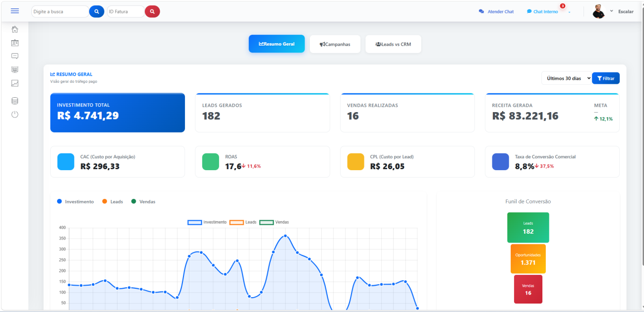The width and height of the screenshot is (644, 312).
Task: Open the hamburger menu in the top bar
Action: coord(15,11)
